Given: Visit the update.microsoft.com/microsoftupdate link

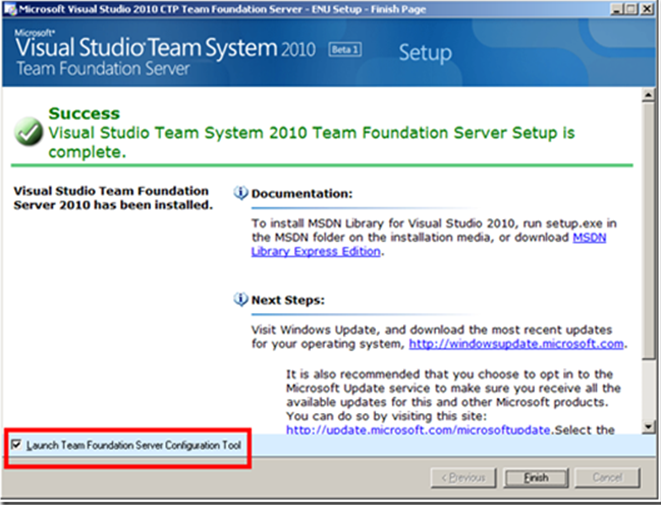Looking at the screenshot, I should (418, 430).
